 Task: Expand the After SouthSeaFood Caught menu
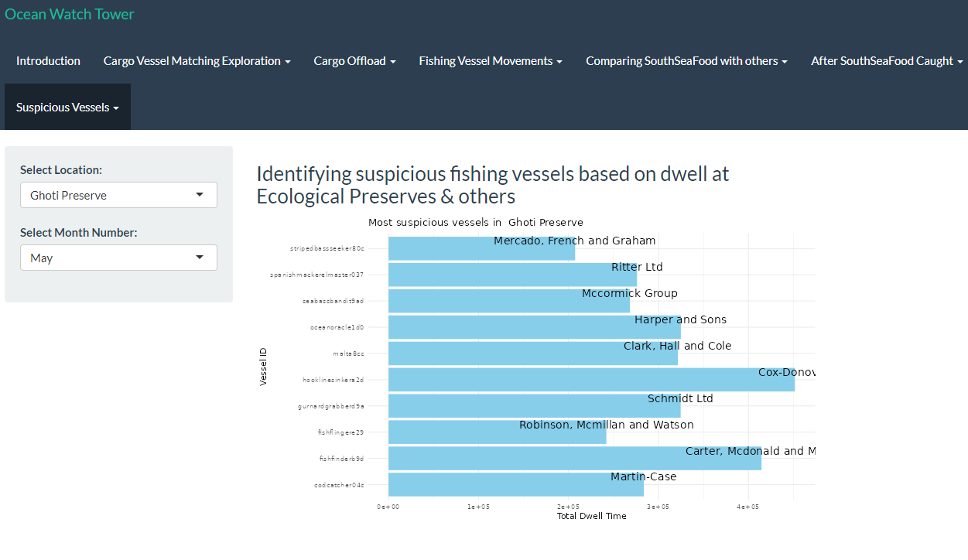pos(887,60)
